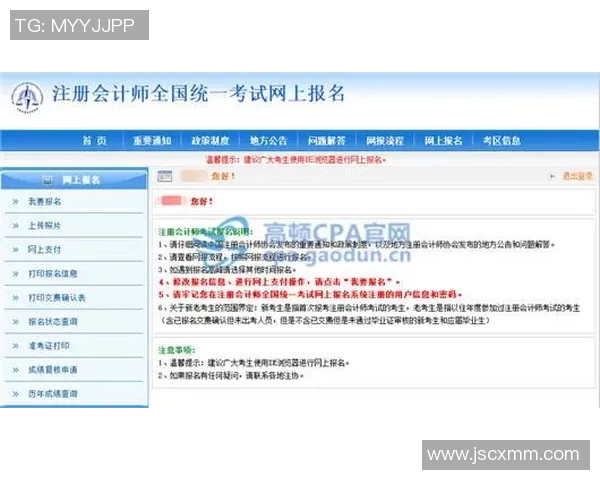
Task: Click the small icon in the 网上报名 sidebar header
Action: coord(47,180)
